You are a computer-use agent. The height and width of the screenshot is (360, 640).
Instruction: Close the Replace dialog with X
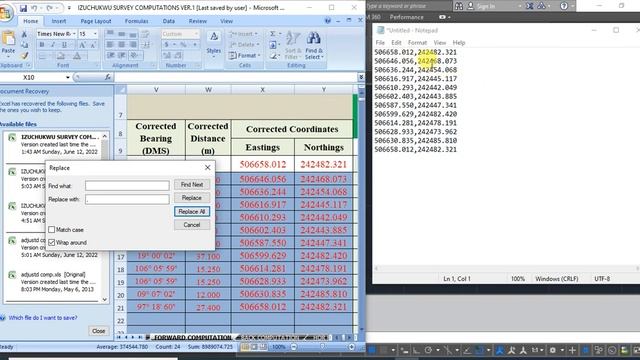pos(207,167)
